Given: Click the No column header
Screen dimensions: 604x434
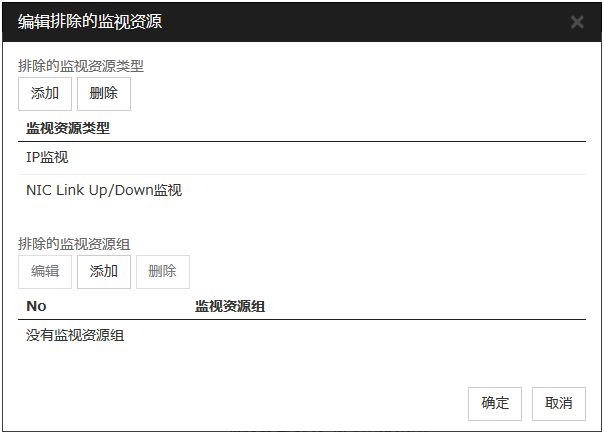Looking at the screenshot, I should click(36, 305).
